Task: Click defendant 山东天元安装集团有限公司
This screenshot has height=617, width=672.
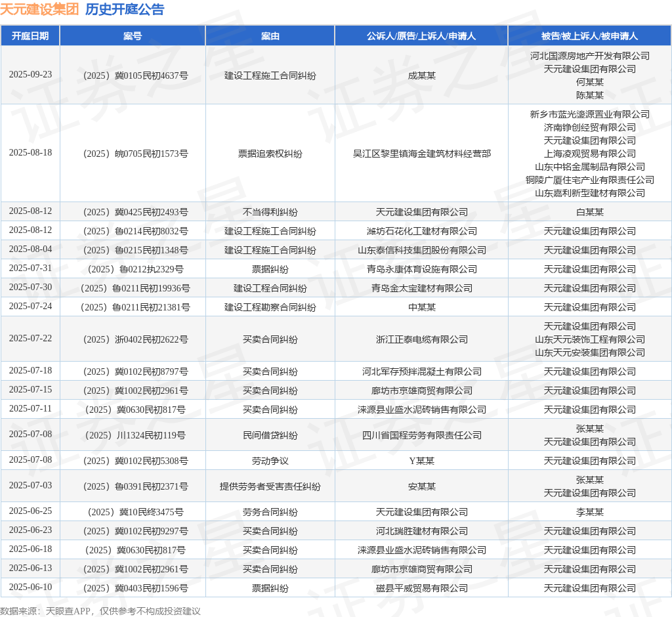Action: (590, 352)
